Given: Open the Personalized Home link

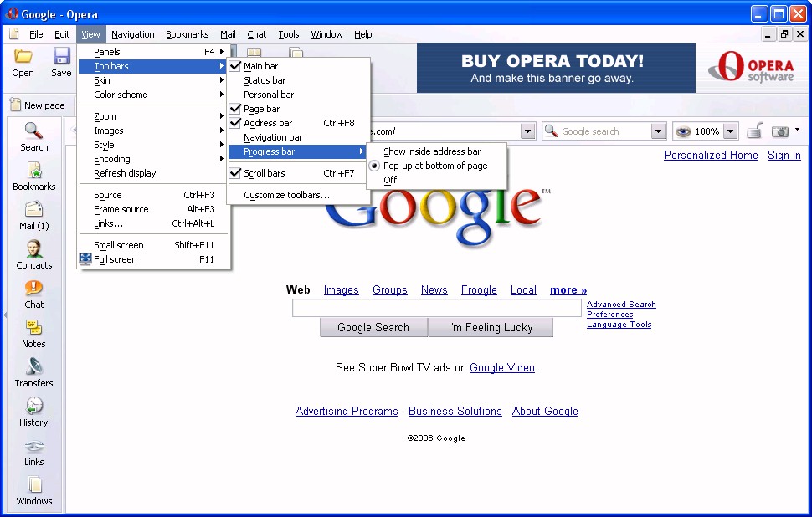Looking at the screenshot, I should pos(711,156).
